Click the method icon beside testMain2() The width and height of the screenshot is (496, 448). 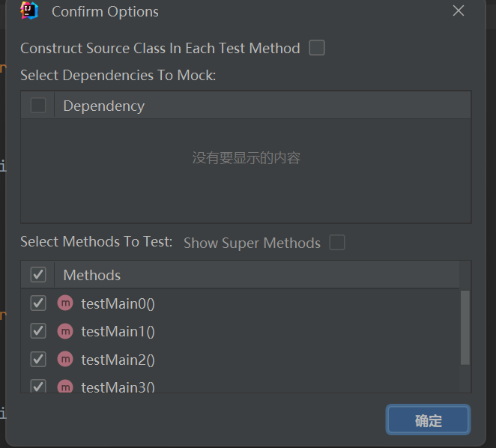coord(65,360)
